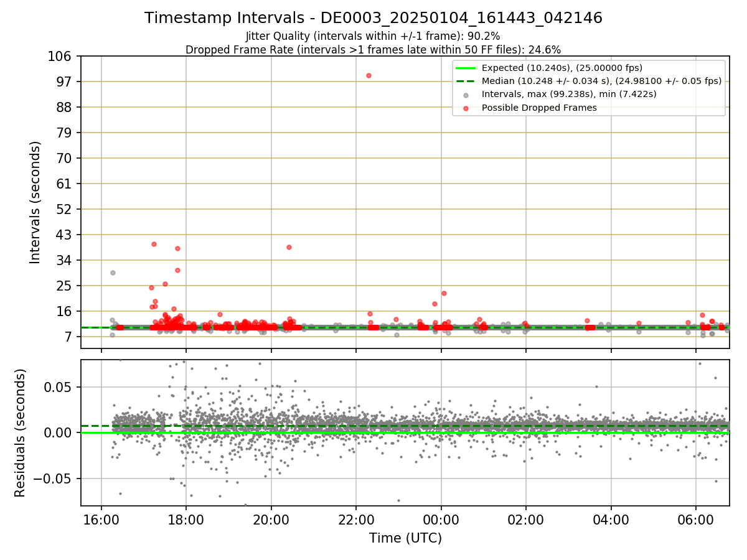The image size is (747, 560).
Task: Click the isolated gray point near 29 seconds
Action: (113, 273)
